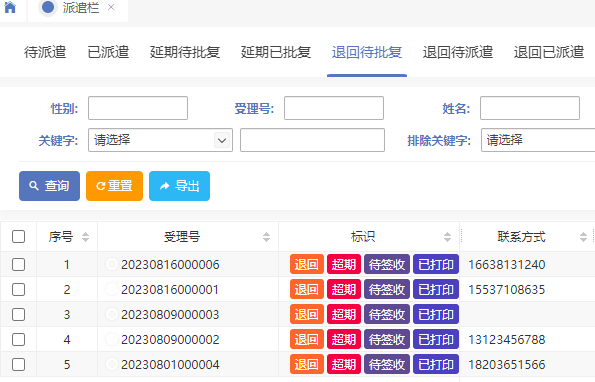This screenshot has width=595, height=382.
Task: Click the 导出 export button
Action: (x=179, y=186)
